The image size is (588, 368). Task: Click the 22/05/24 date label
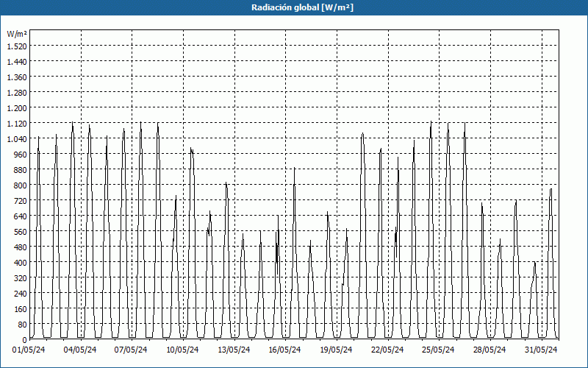tap(387, 350)
